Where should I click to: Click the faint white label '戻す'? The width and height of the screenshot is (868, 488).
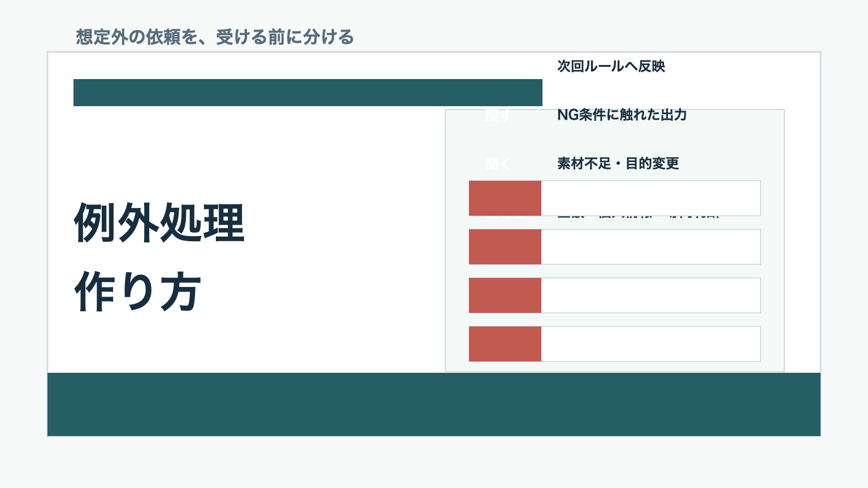point(498,115)
